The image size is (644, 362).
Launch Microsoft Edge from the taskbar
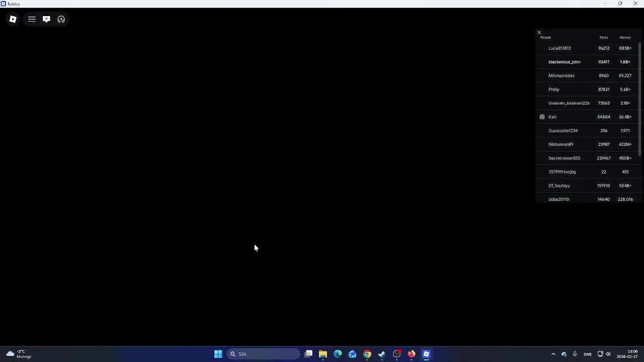click(x=338, y=354)
